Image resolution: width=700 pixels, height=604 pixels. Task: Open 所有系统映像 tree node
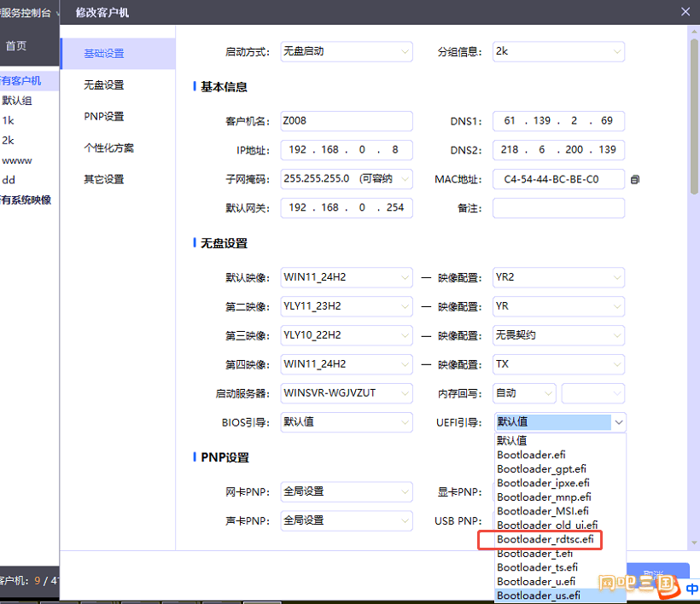click(26, 200)
